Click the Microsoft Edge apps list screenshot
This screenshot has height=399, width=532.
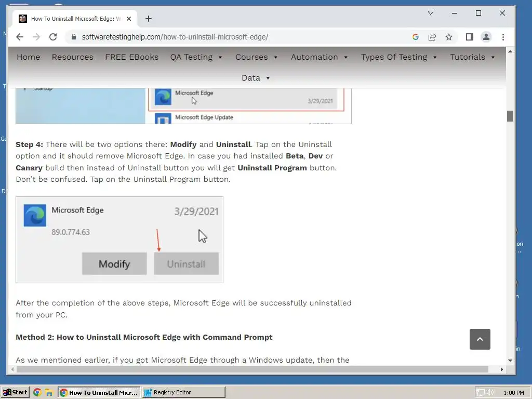pyautogui.click(x=183, y=106)
